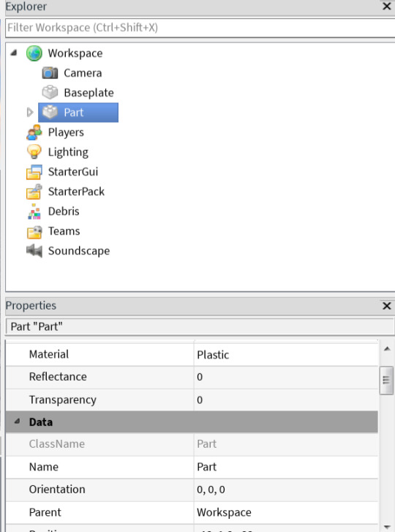Click the Properties scrollbar down arrow
This screenshot has width=395, height=532.
(387, 527)
